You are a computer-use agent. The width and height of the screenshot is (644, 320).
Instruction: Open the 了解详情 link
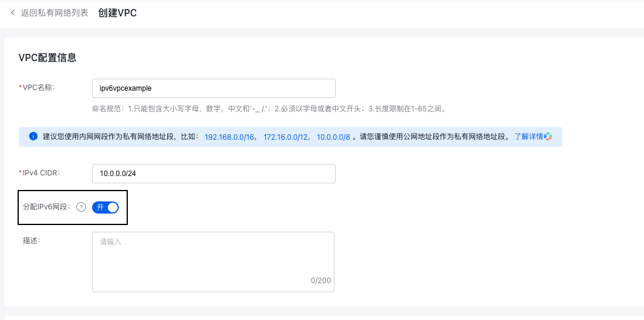click(529, 137)
